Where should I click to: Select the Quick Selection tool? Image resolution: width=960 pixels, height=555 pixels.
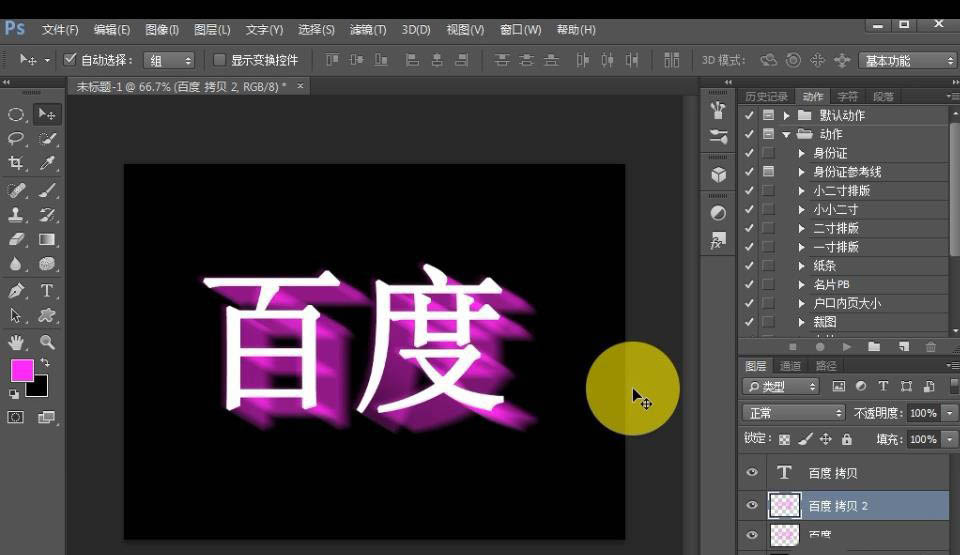47,139
